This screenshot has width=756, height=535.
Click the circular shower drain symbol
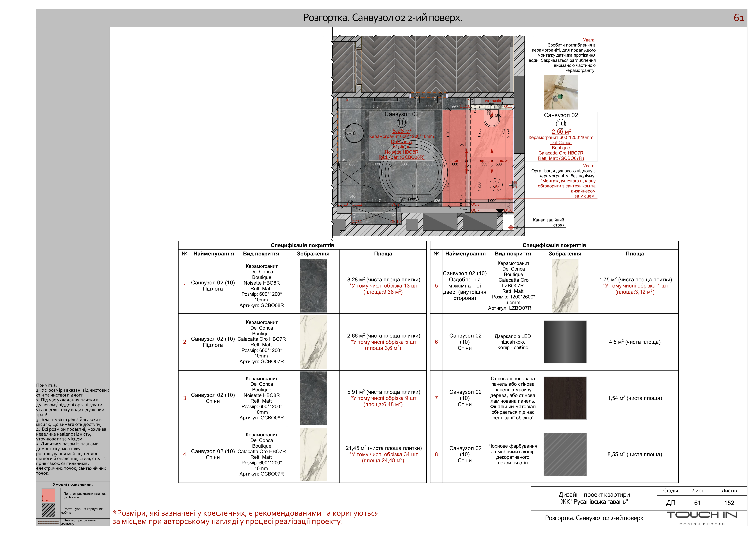pyautogui.click(x=496, y=185)
